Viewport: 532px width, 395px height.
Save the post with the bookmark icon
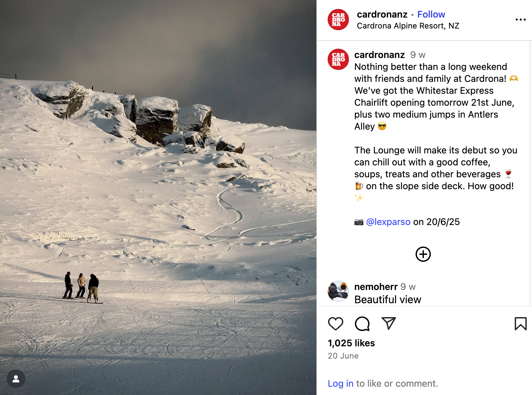[x=520, y=324]
